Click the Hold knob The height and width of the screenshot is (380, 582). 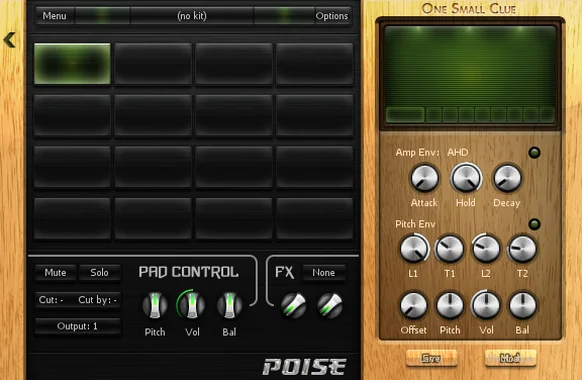click(x=466, y=178)
